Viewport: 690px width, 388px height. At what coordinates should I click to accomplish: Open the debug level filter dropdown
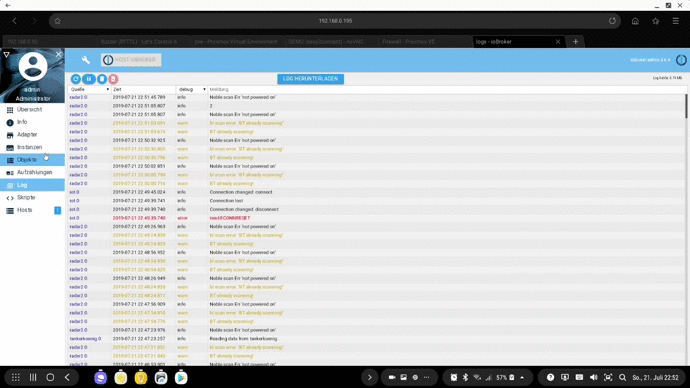192,89
